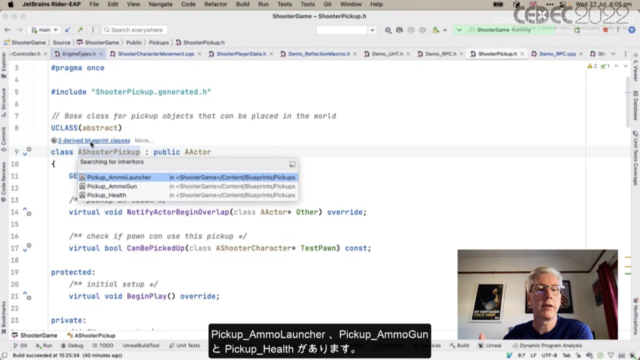Select Pickup_Health in the inheritors popup
This screenshot has width=640, height=360.
188,195
